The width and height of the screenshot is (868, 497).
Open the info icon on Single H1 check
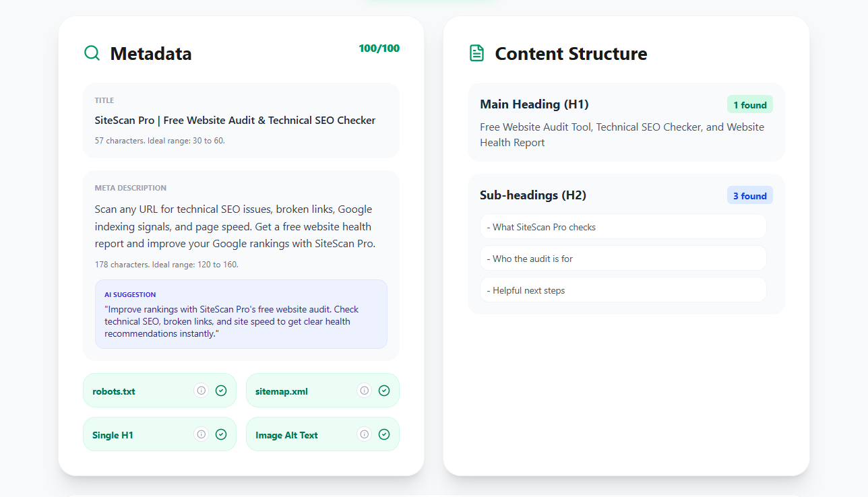(x=201, y=434)
